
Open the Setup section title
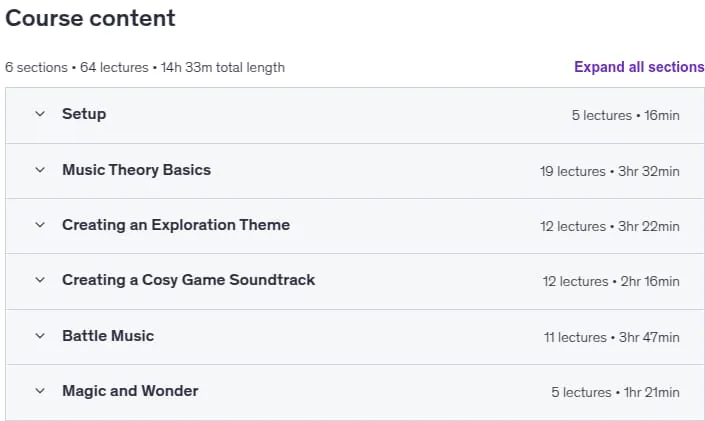[x=84, y=114]
